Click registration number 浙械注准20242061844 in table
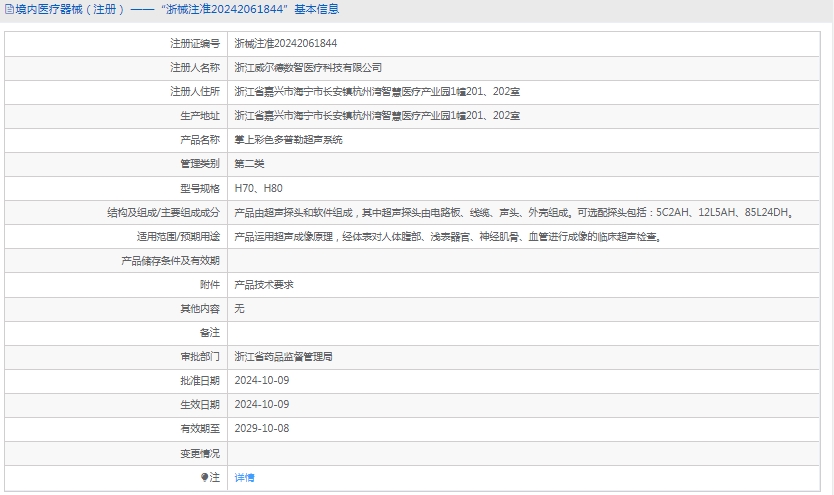834x495 pixels. (x=285, y=44)
